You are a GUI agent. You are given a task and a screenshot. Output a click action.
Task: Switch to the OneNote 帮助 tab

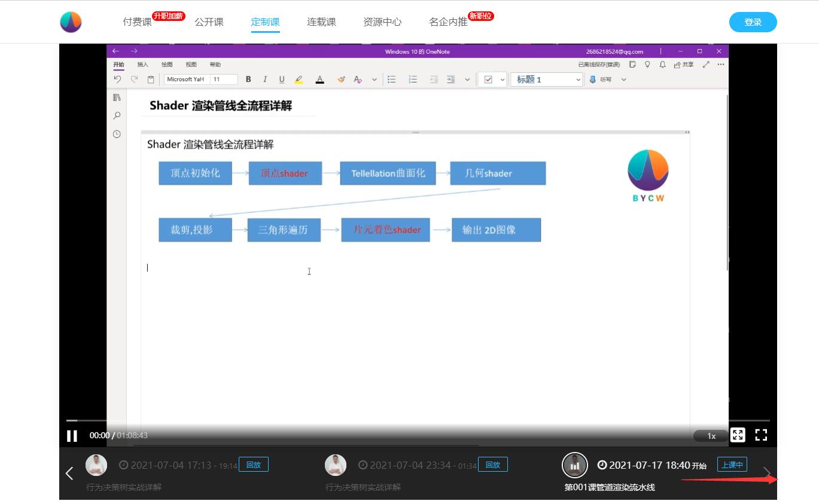(x=215, y=65)
